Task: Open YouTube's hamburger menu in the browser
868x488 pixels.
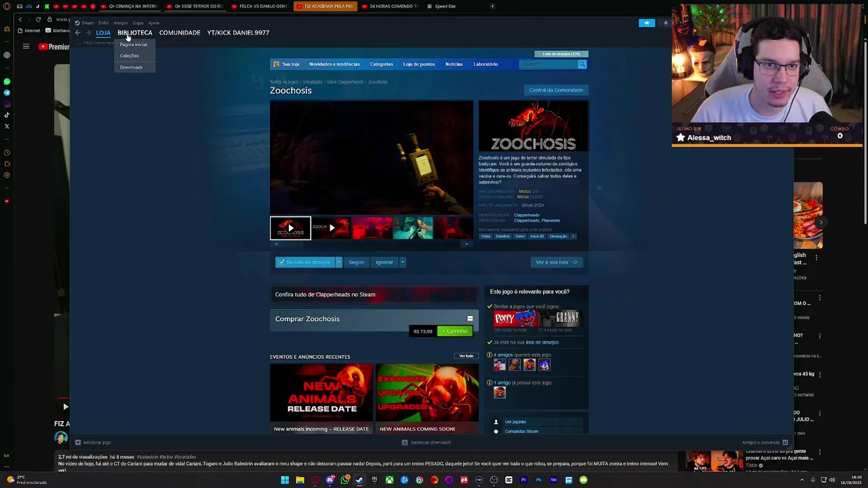Action: (x=26, y=47)
